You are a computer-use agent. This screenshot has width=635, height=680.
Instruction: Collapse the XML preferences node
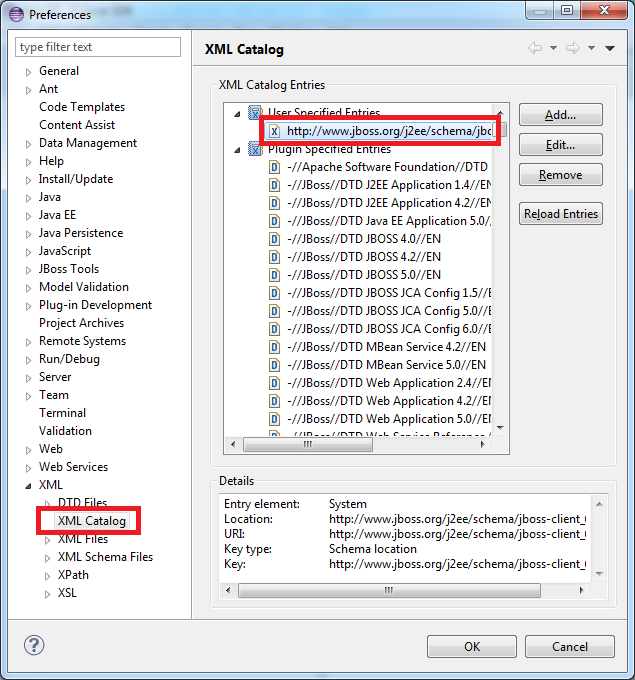coord(28,486)
